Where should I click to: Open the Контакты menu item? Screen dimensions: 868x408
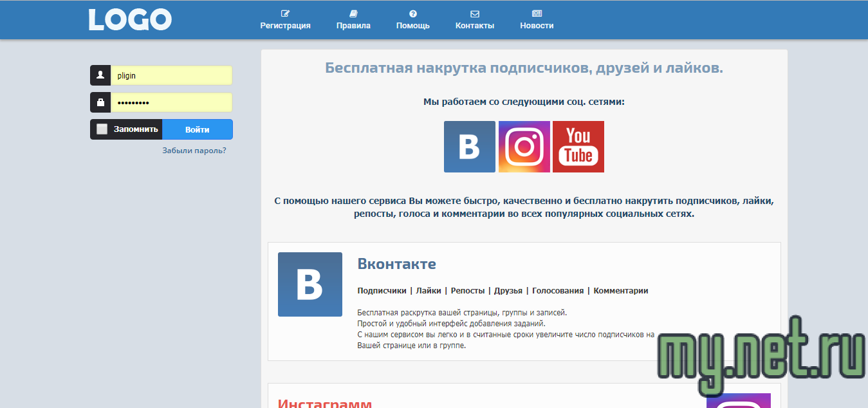(475, 26)
